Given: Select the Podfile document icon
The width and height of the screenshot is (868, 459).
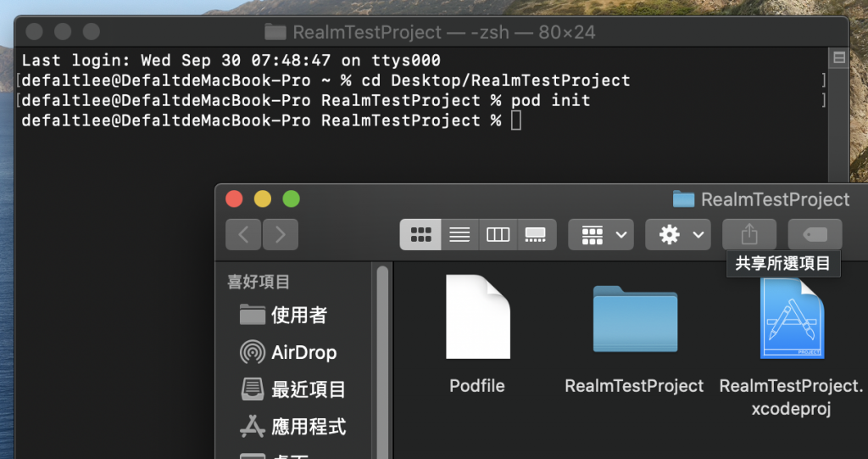Looking at the screenshot, I should pyautogui.click(x=478, y=317).
